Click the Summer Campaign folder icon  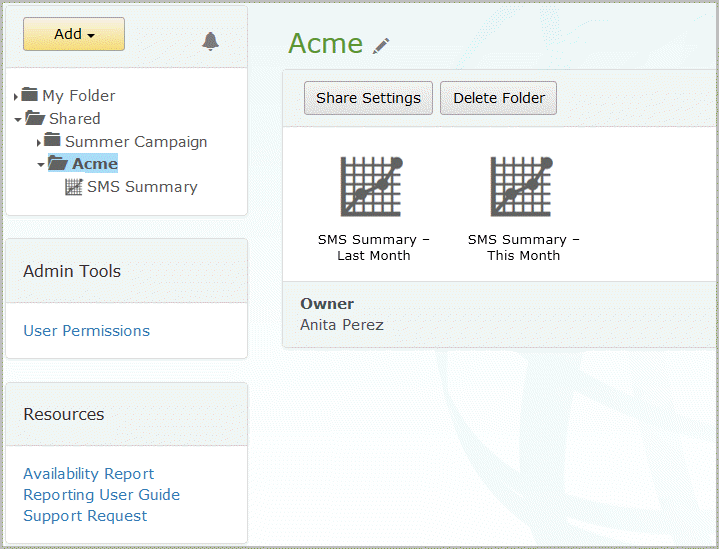[x=52, y=140]
